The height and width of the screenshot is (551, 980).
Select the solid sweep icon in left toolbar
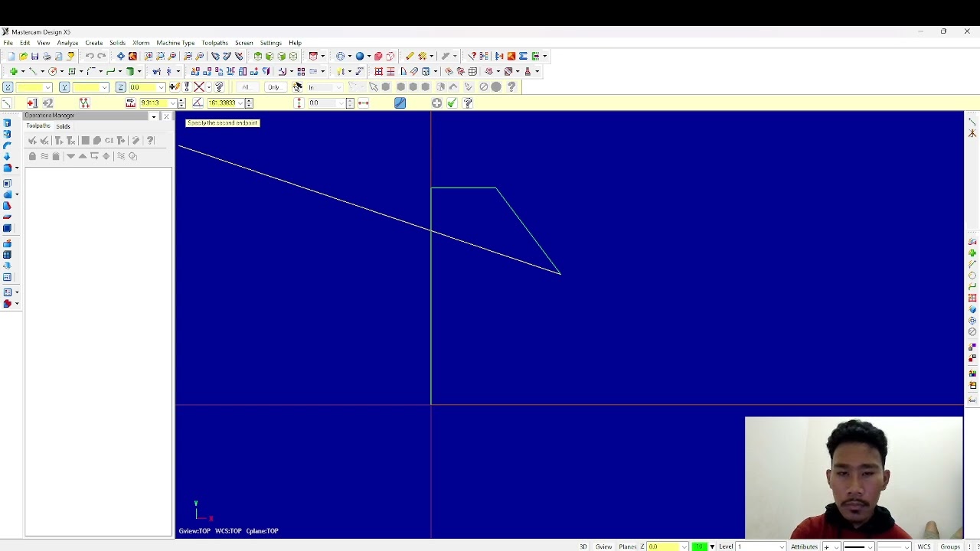tap(7, 145)
